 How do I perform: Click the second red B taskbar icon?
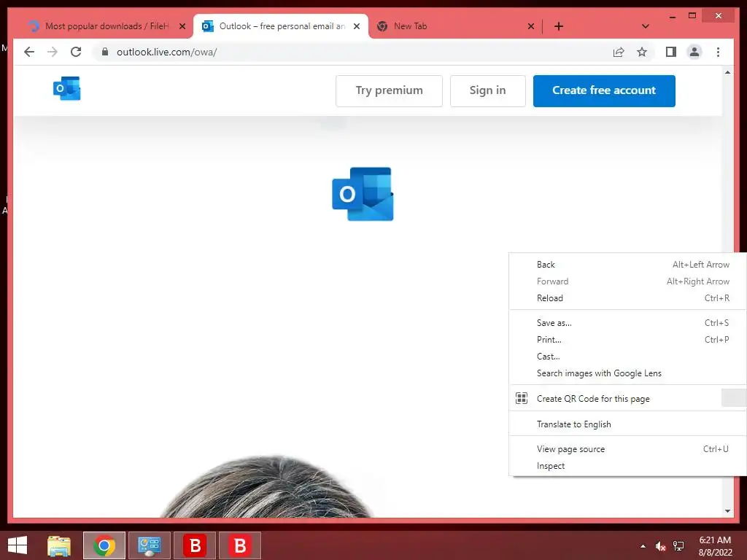click(240, 545)
